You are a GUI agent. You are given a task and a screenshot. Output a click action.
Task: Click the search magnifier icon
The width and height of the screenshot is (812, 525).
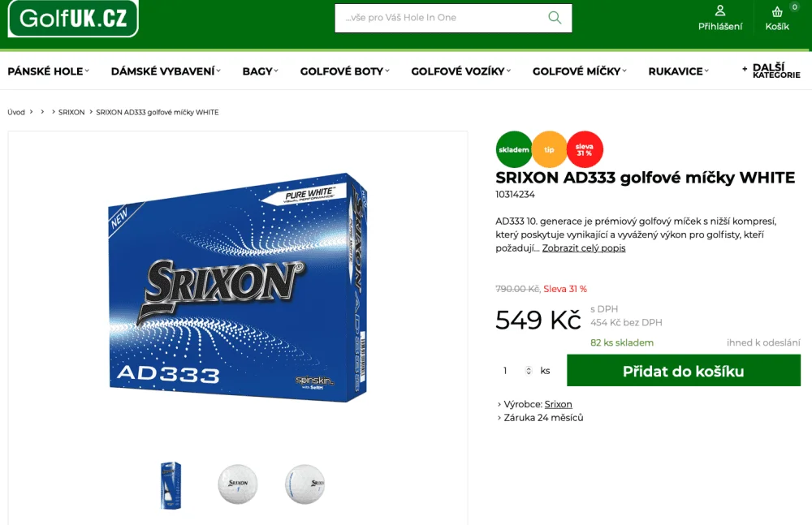[555, 18]
